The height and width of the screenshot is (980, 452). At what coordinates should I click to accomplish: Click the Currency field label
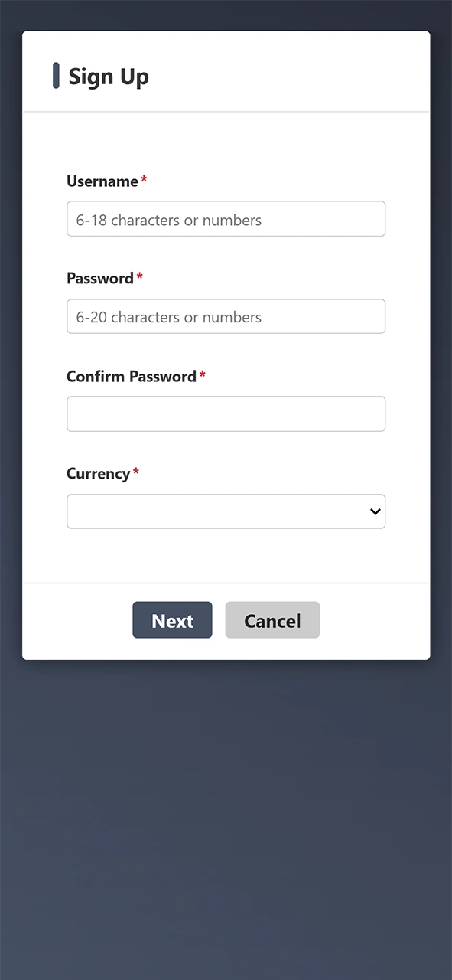coord(99,473)
